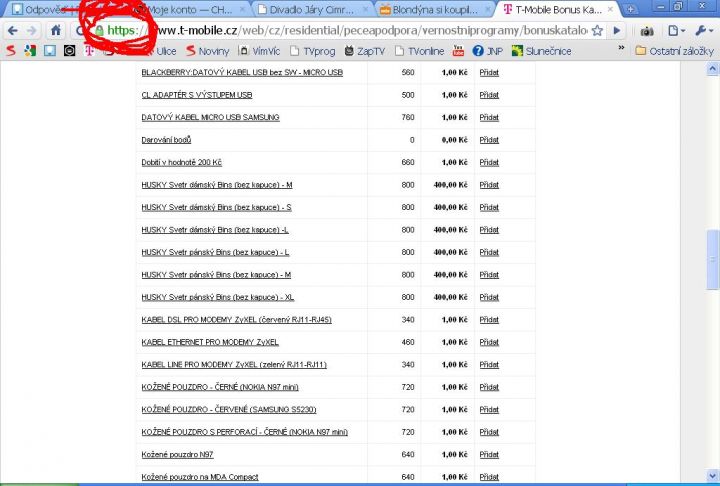
Task: Open the black square bookmark icon
Action: (x=69, y=51)
